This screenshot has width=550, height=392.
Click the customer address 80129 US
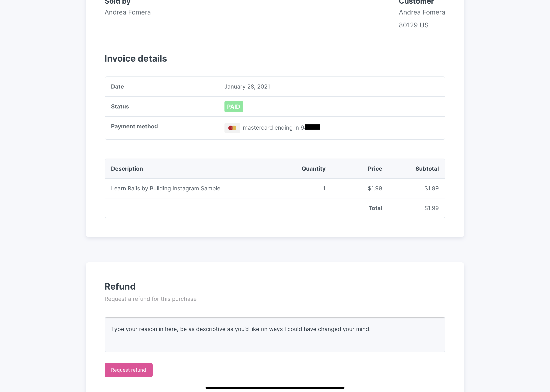point(413,25)
